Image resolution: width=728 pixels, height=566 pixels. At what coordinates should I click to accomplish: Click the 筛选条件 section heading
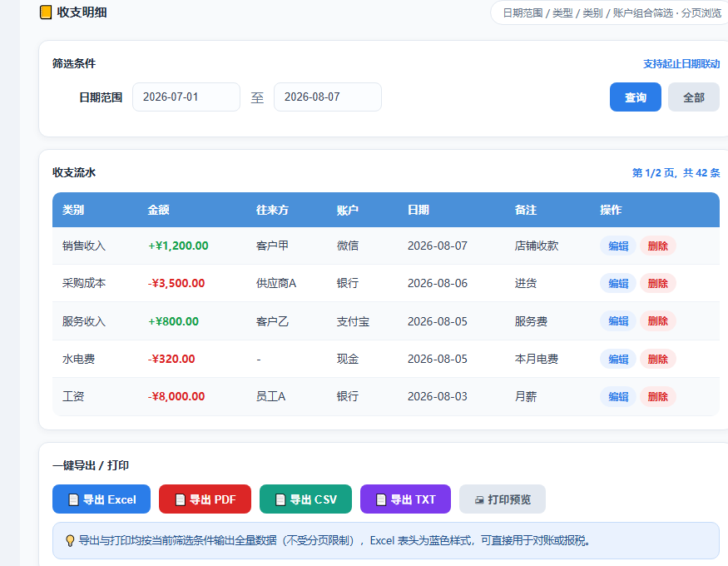(74, 63)
